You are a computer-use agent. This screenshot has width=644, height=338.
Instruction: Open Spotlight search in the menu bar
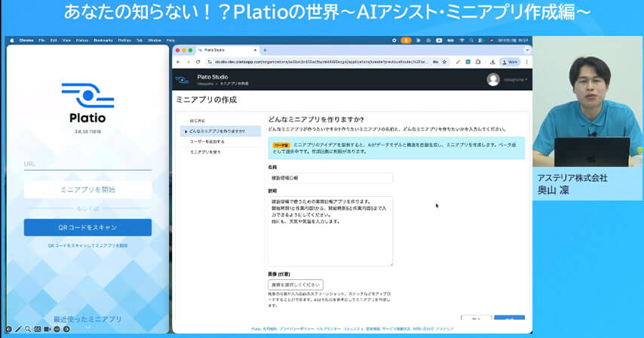[471, 40]
